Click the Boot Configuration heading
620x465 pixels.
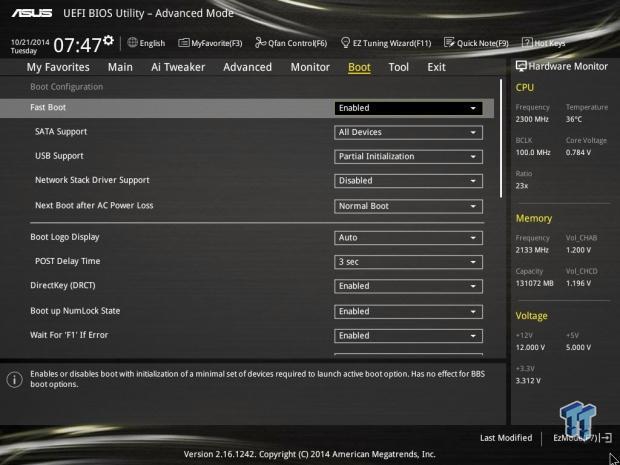point(66,87)
